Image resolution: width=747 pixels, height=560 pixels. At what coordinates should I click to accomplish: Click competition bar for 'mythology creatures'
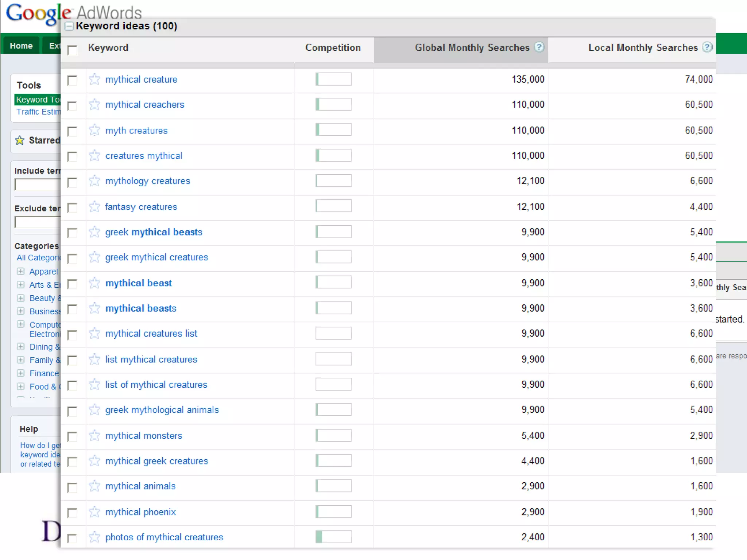(x=333, y=180)
